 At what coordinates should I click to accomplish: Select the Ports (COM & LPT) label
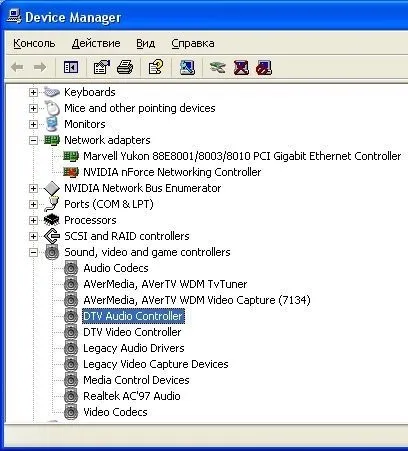(109, 204)
